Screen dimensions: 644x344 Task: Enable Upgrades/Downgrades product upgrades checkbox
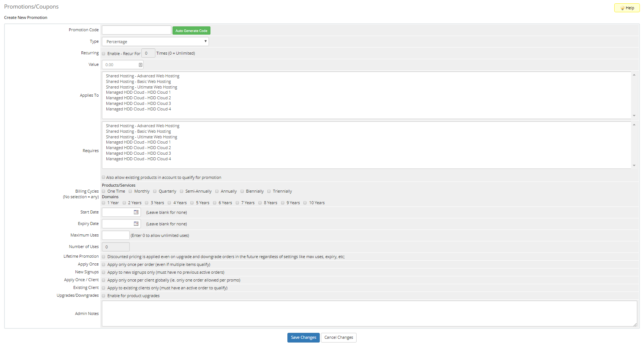[104, 296]
